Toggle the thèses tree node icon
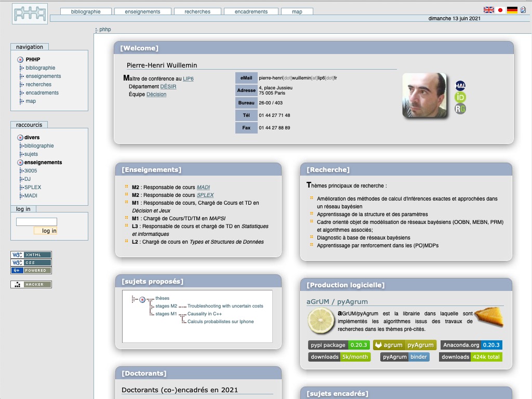The image size is (532, 399). (x=142, y=300)
